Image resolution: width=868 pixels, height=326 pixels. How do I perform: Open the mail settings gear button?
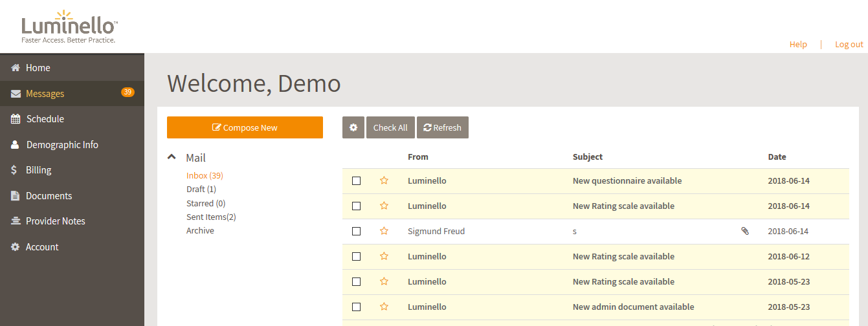[x=353, y=127]
